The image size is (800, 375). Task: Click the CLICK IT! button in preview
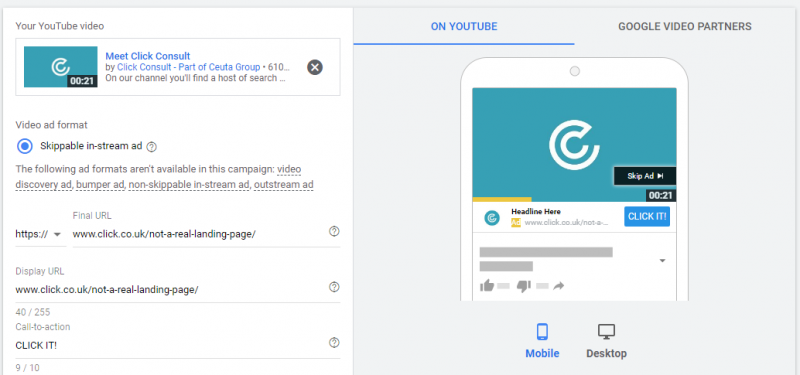647,216
